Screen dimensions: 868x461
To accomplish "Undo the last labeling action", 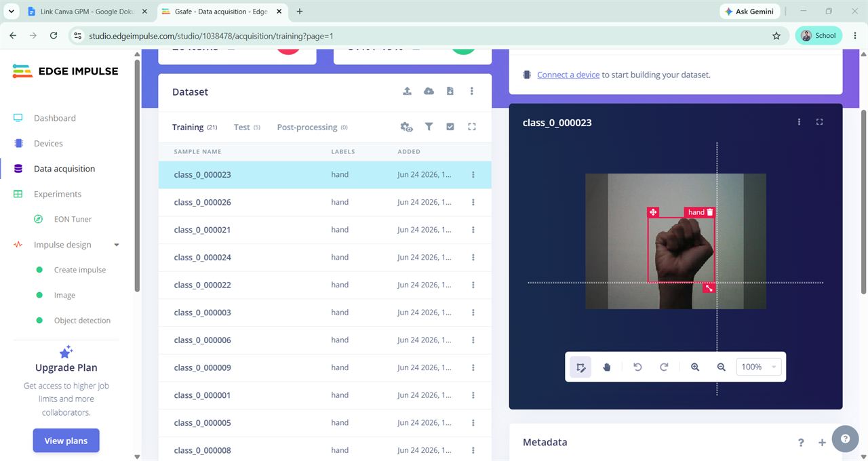I will point(637,367).
